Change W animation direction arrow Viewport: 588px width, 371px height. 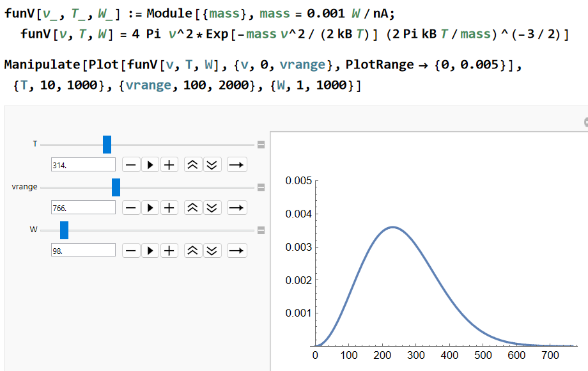[236, 251]
